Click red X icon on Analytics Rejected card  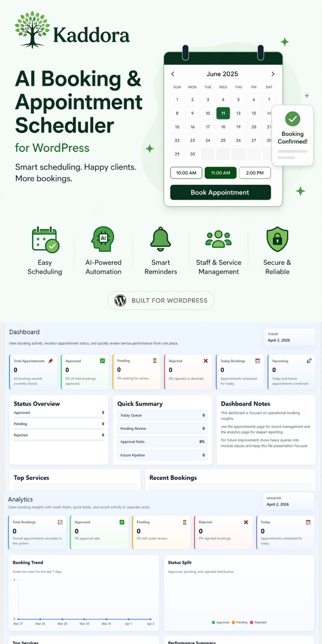point(246,522)
